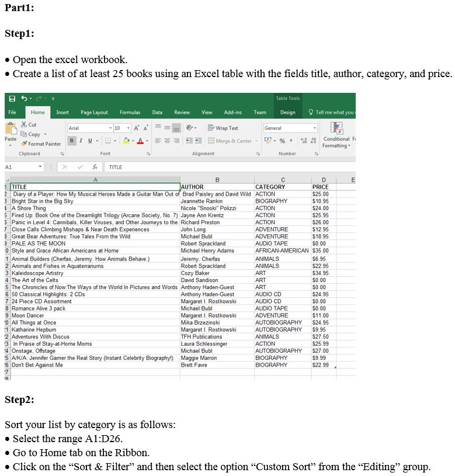Click the Borders icon
Screen dimensions: 455x476
(x=107, y=141)
